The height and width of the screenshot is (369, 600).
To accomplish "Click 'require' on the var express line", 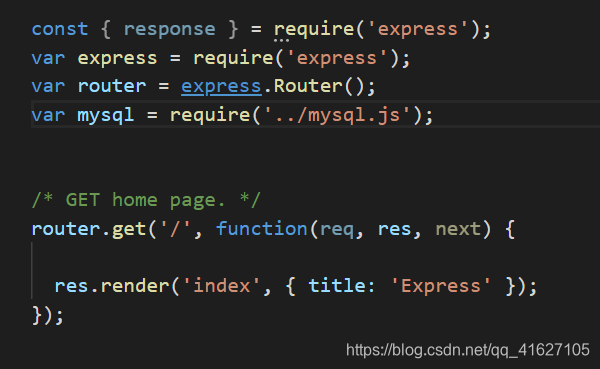I will pyautogui.click(x=233, y=59).
